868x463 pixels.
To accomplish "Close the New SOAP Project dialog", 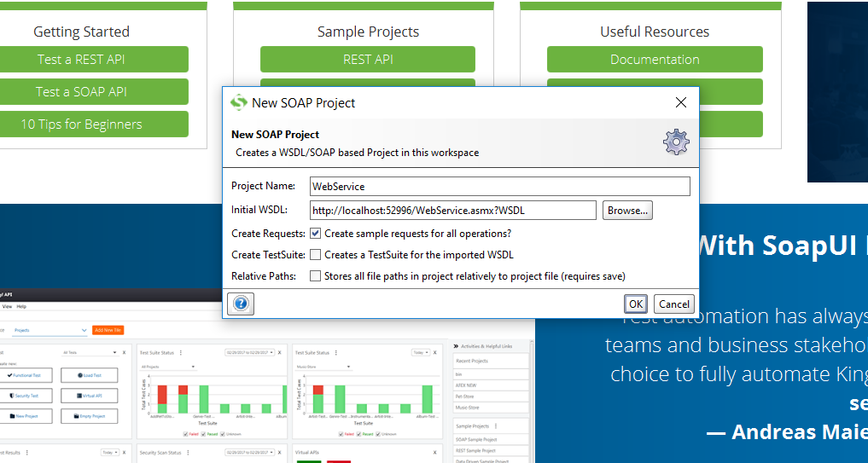I will 681,102.
